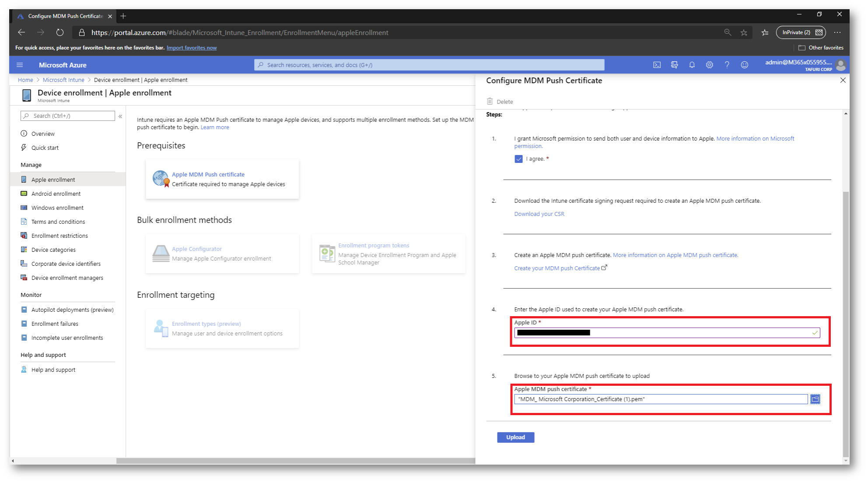Add page to favorites star icon
The image size is (868, 483).
pos(744,32)
